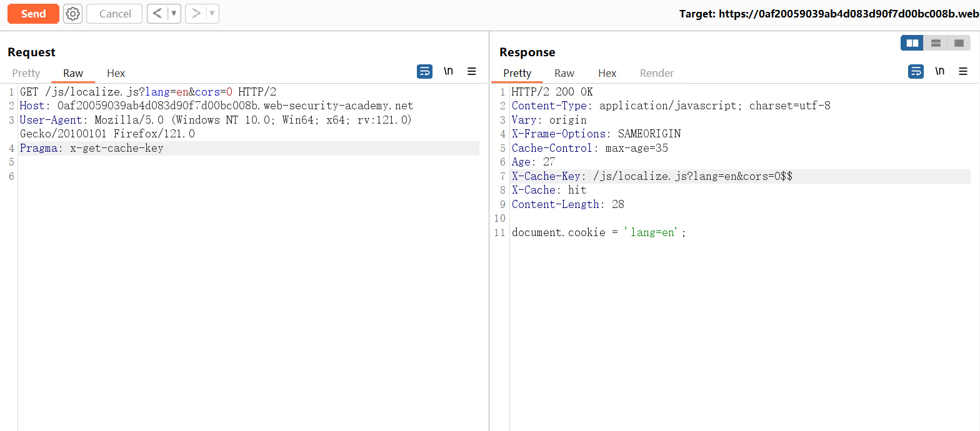Switch to combined tabbed layout view
980x431 pixels.
(959, 43)
